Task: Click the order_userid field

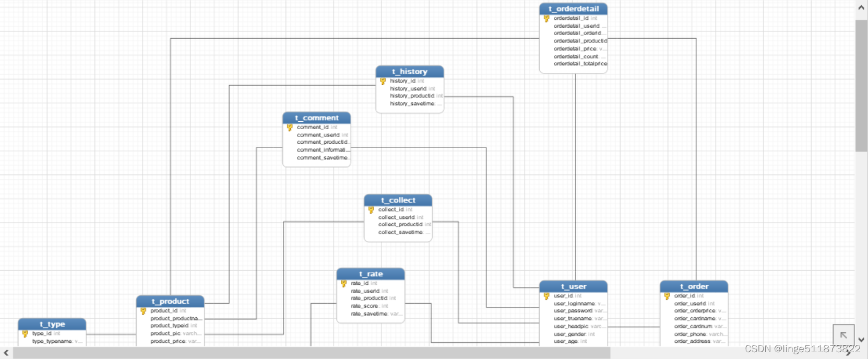Action: click(694, 304)
